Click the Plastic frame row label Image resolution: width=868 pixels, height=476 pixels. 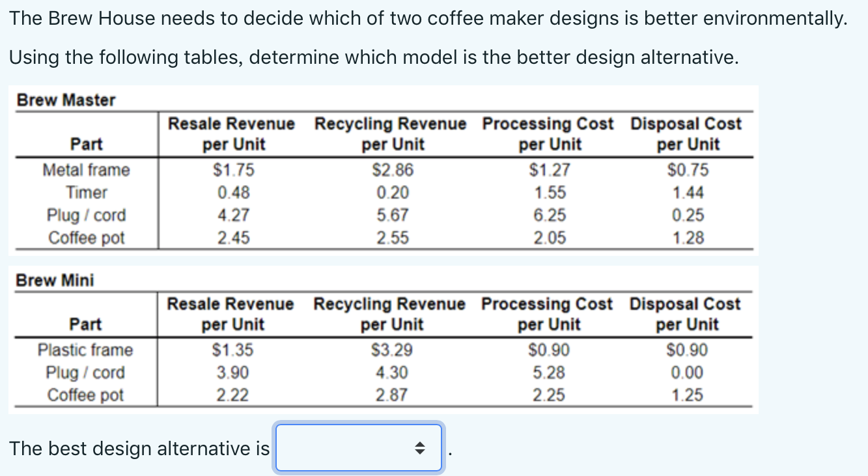point(85,350)
